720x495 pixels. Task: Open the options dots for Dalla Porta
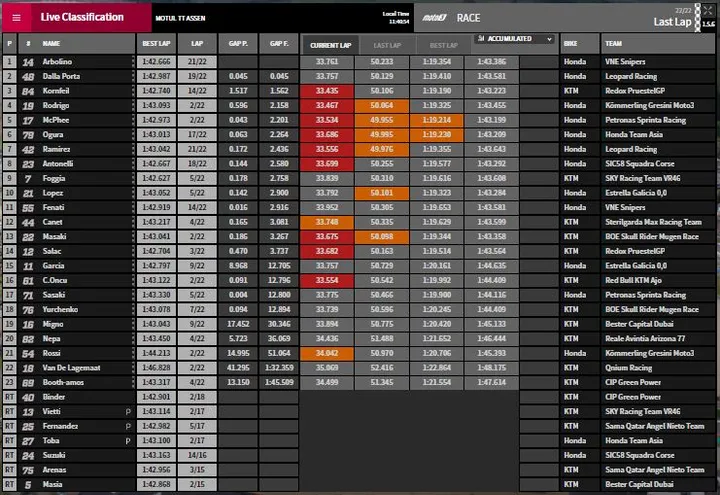click(x=134, y=76)
